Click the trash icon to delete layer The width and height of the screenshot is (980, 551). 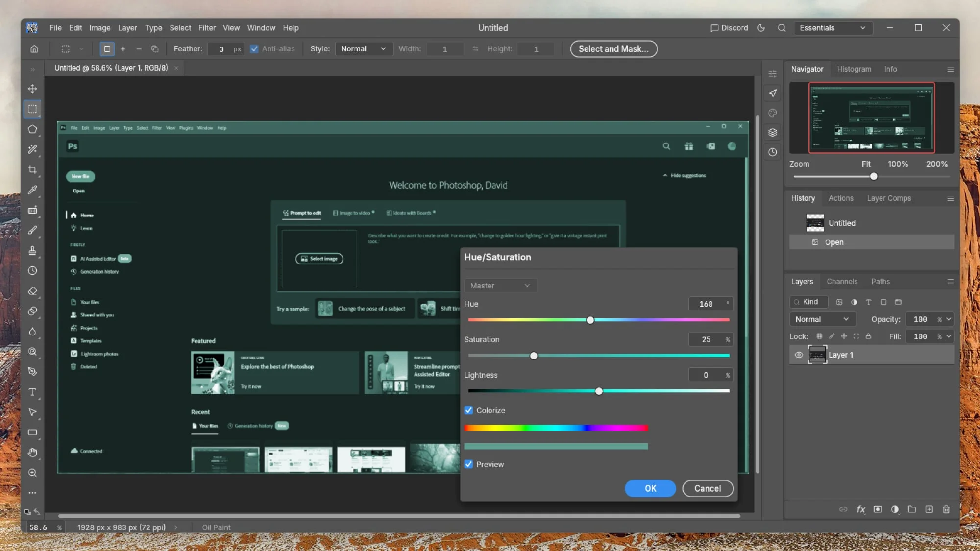[x=946, y=509]
